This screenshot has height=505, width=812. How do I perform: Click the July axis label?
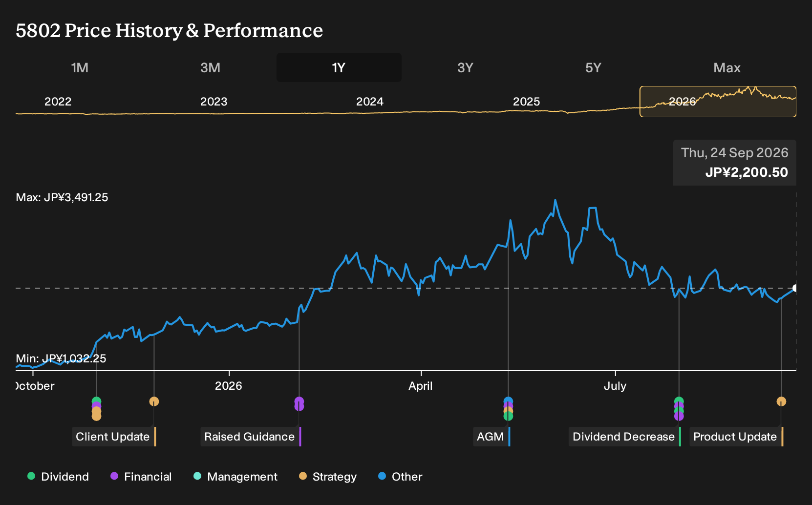click(615, 386)
